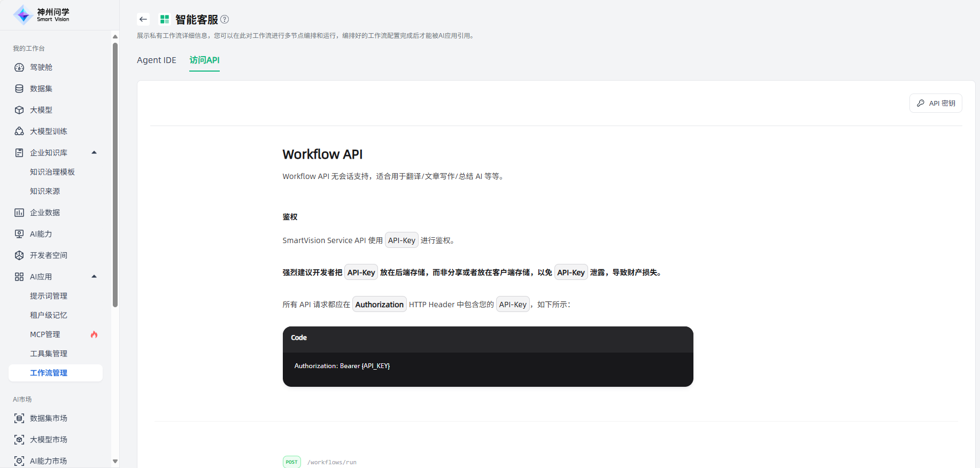Click the /workflows/run endpoint text
Image resolution: width=980 pixels, height=468 pixels.
pyautogui.click(x=332, y=462)
